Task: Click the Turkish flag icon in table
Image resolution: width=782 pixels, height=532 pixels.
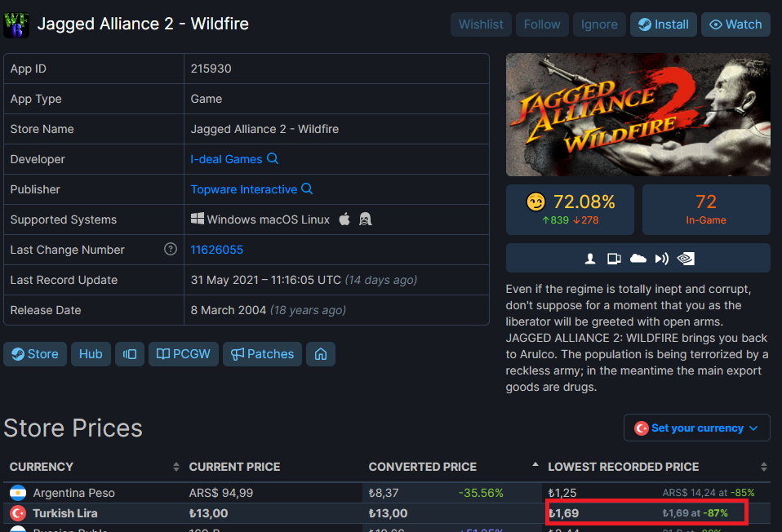Action: tap(18, 513)
